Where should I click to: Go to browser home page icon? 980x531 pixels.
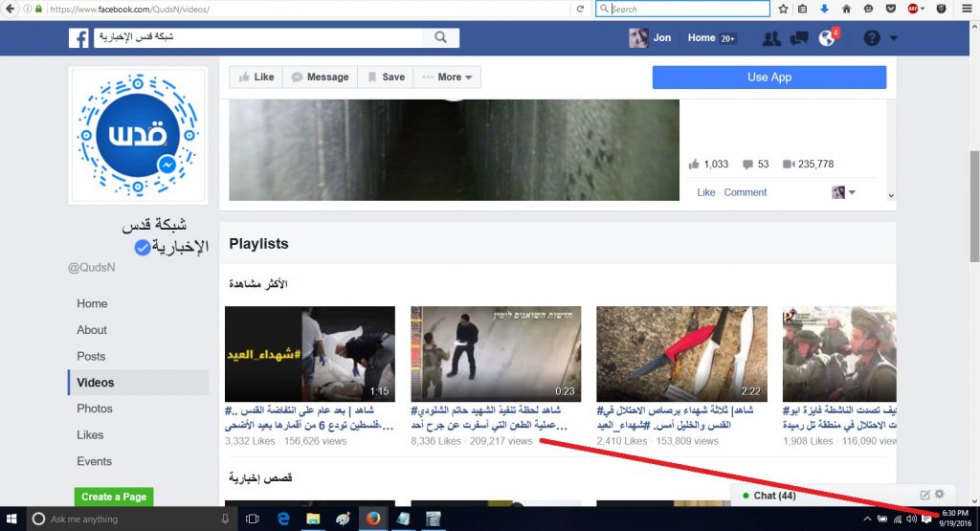[846, 9]
